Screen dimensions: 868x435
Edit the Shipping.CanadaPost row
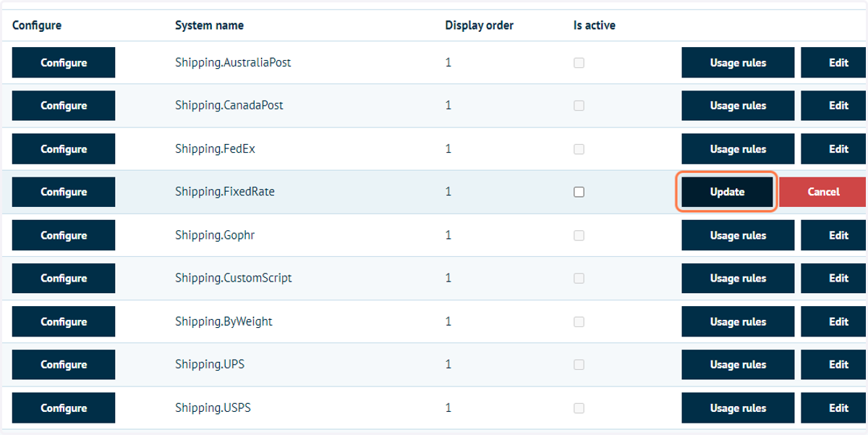click(834, 106)
